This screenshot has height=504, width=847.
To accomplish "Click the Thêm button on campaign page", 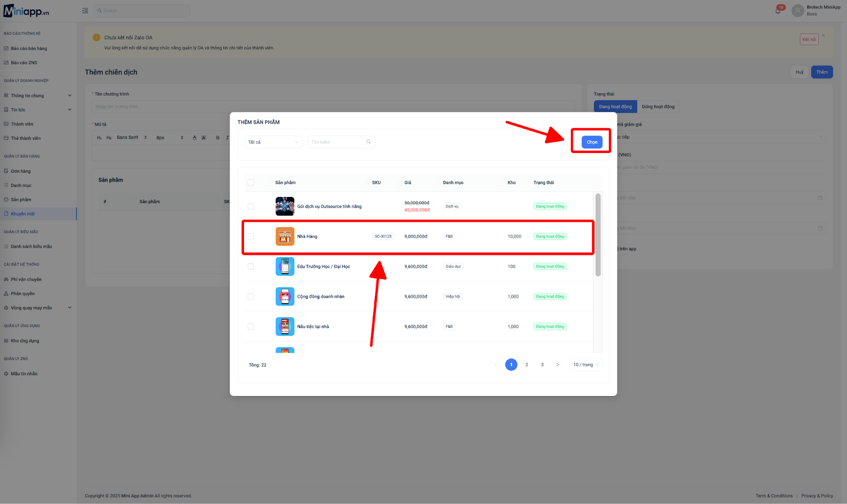I will tap(822, 72).
